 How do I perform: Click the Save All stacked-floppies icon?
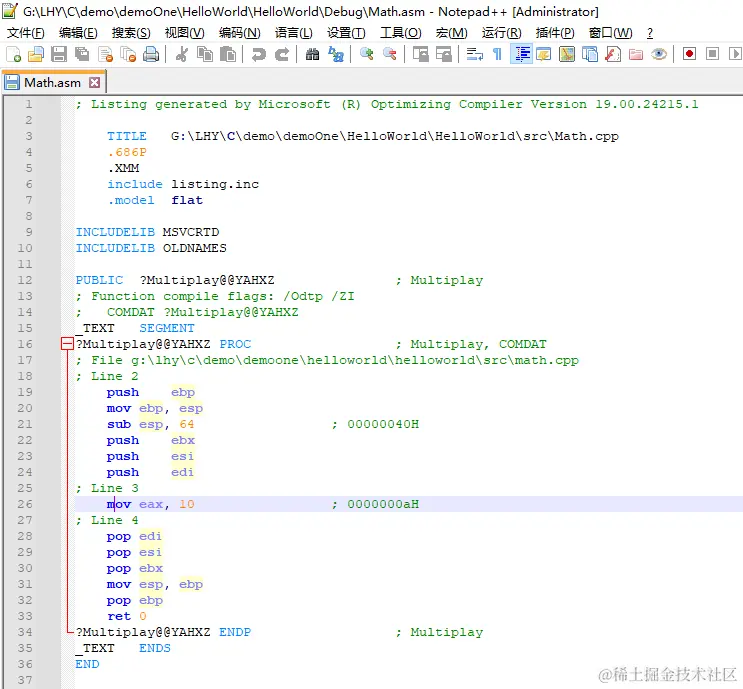[x=82, y=54]
